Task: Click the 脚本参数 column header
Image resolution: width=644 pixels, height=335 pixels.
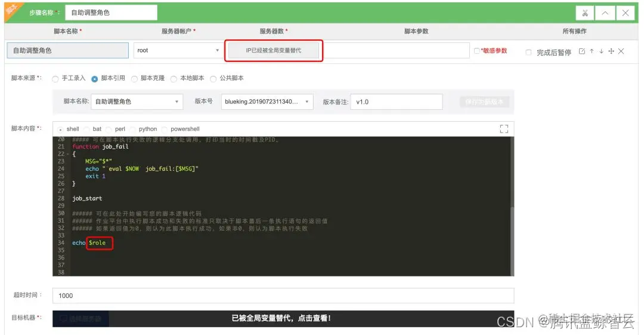Action: (x=416, y=31)
